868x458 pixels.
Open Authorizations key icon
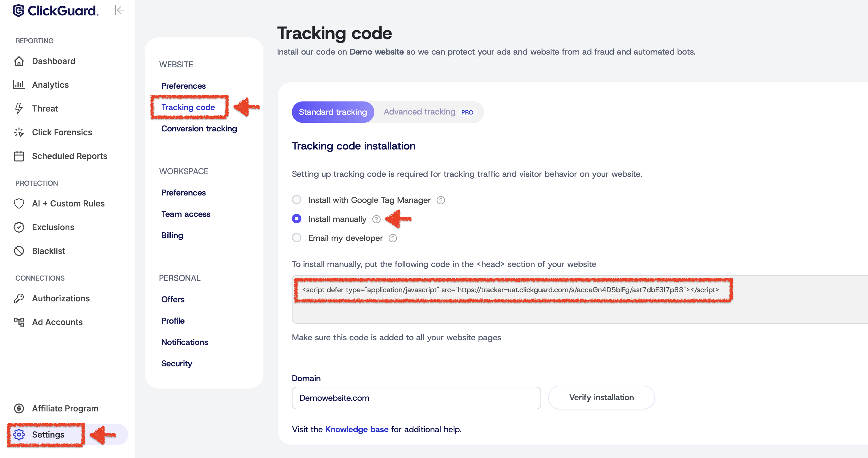pyautogui.click(x=19, y=298)
